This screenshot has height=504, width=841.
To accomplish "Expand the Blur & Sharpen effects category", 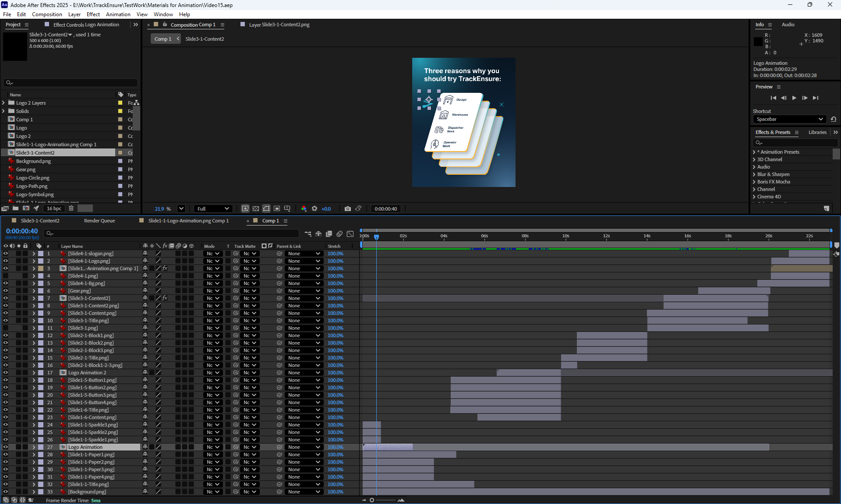I will point(754,174).
